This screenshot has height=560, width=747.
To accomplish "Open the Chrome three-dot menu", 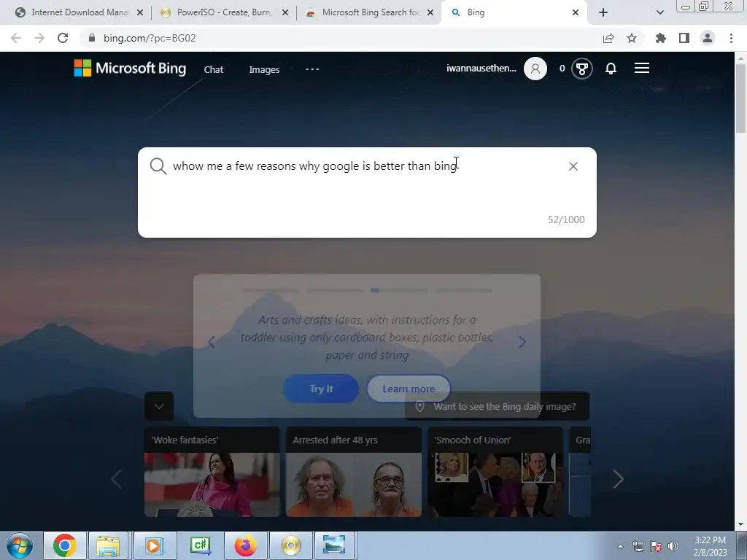I will pos(731,38).
